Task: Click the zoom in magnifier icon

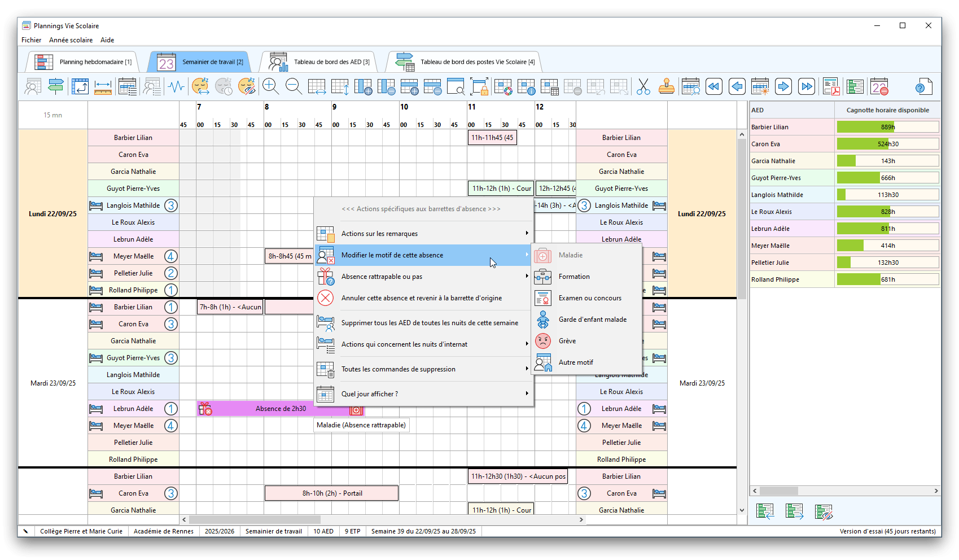Action: click(x=270, y=86)
